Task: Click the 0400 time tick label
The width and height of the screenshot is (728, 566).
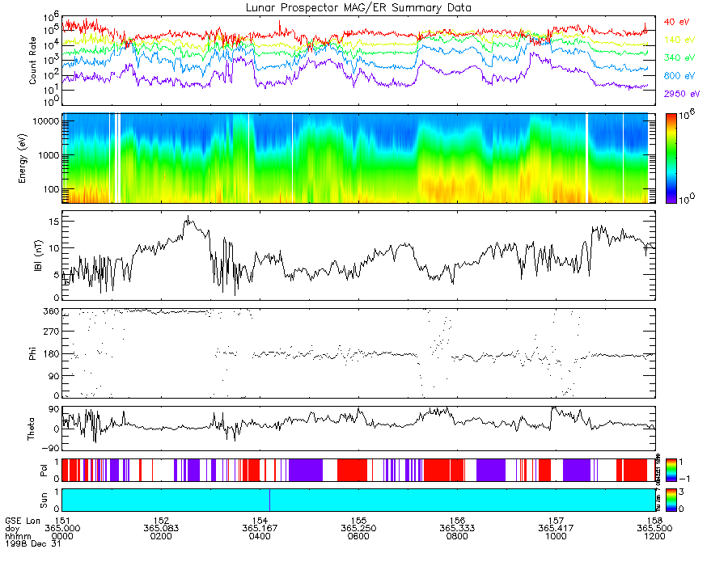Action: tap(260, 536)
